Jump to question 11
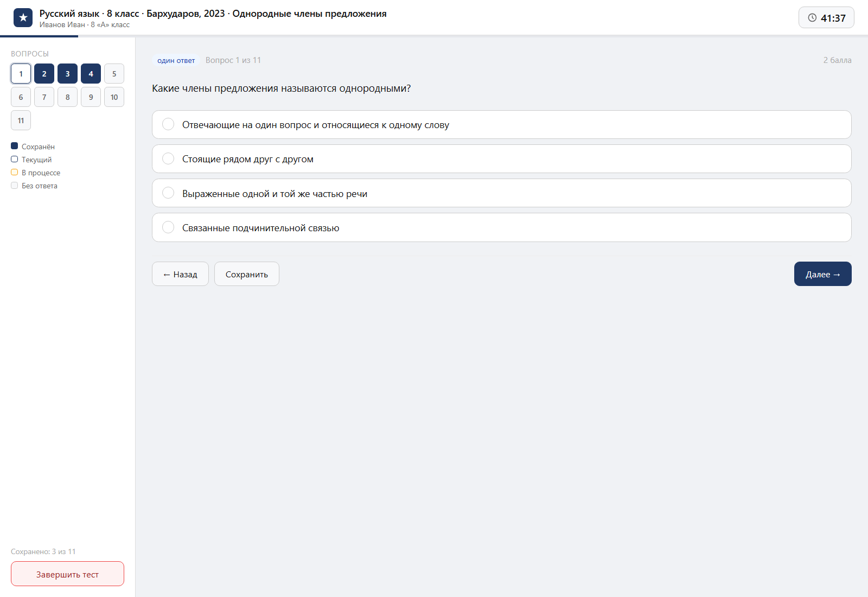 (21, 120)
